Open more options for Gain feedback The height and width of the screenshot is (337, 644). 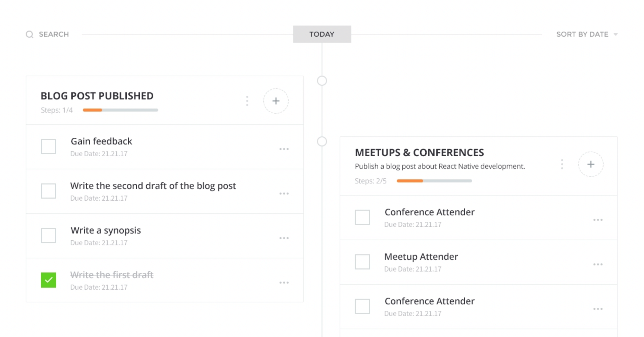(284, 149)
